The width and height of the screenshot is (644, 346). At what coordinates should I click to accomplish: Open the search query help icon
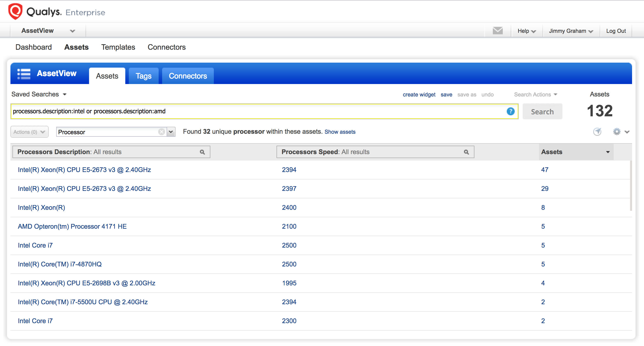(x=510, y=111)
